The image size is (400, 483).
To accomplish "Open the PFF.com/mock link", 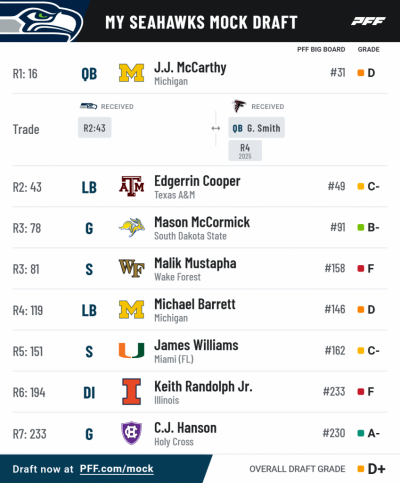I will 116,469.
